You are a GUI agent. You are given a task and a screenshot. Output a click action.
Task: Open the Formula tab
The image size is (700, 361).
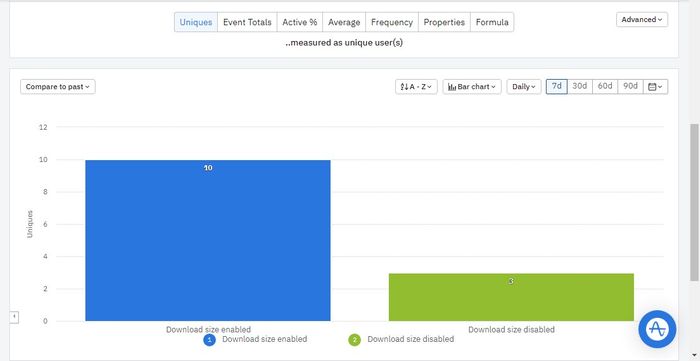[492, 22]
